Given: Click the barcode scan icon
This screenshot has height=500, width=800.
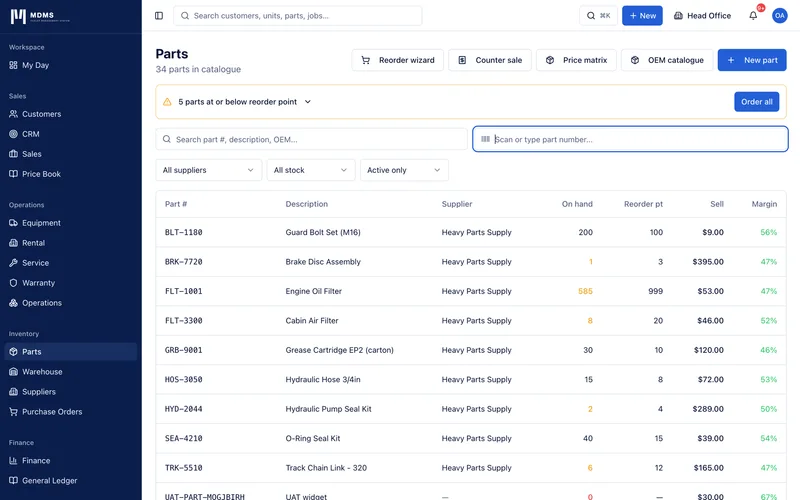Looking at the screenshot, I should (x=485, y=139).
